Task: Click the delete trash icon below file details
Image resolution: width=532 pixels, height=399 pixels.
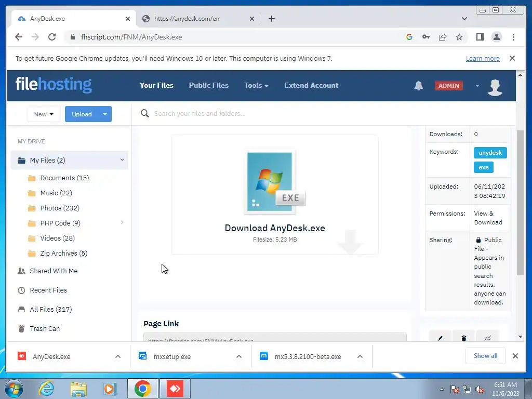Action: (464, 337)
